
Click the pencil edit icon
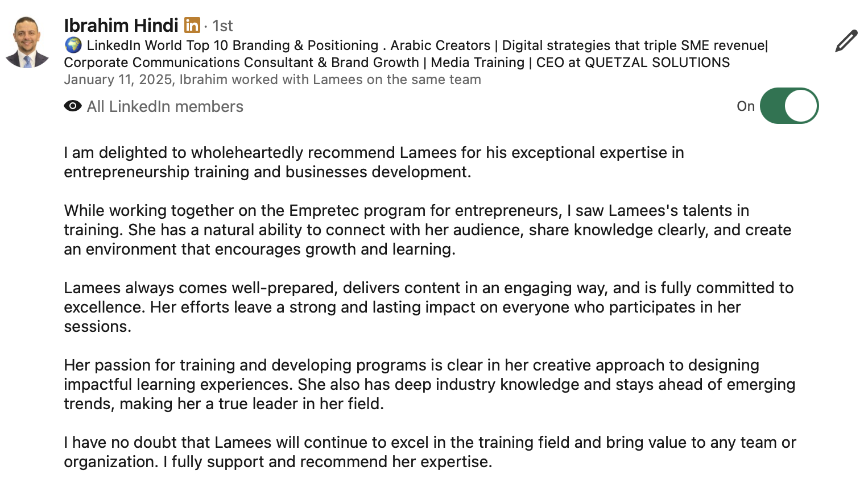(846, 41)
